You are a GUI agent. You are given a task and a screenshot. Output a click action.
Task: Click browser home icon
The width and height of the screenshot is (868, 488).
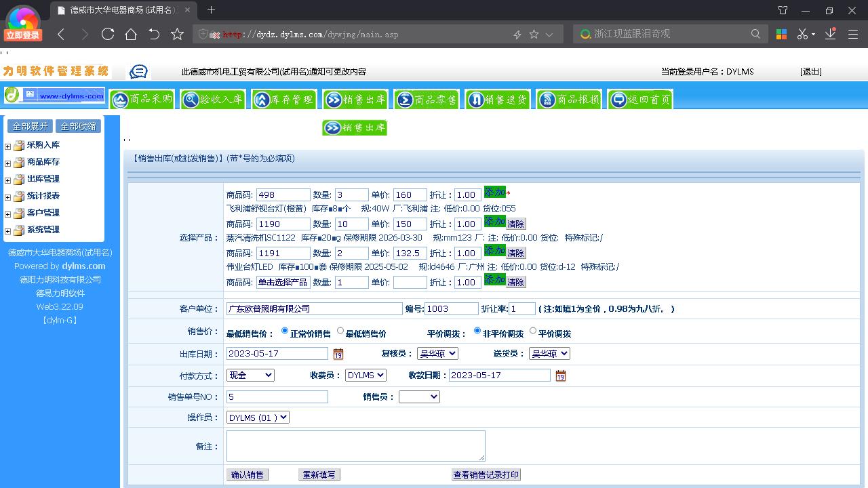[131, 34]
